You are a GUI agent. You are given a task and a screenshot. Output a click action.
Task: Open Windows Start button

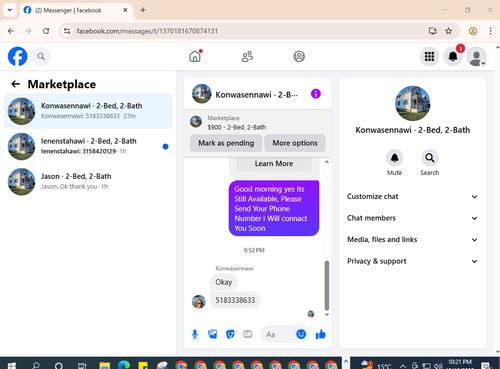(11, 365)
